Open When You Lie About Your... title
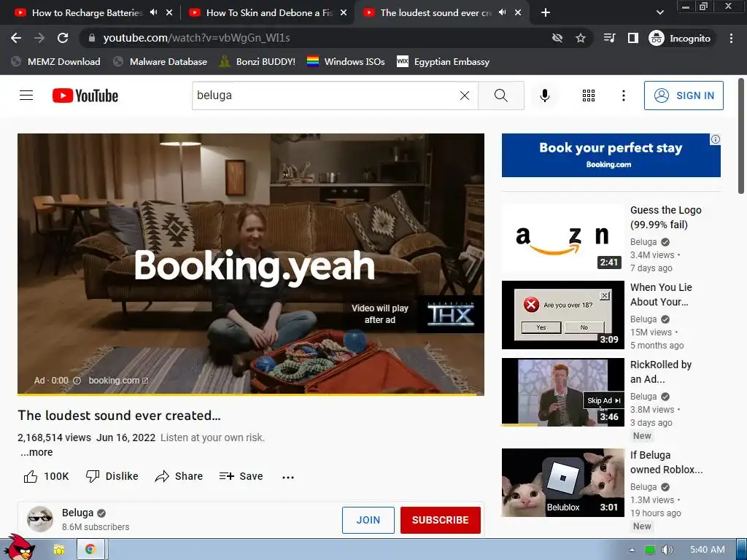Viewport: 747px width, 560px height. [x=661, y=295]
